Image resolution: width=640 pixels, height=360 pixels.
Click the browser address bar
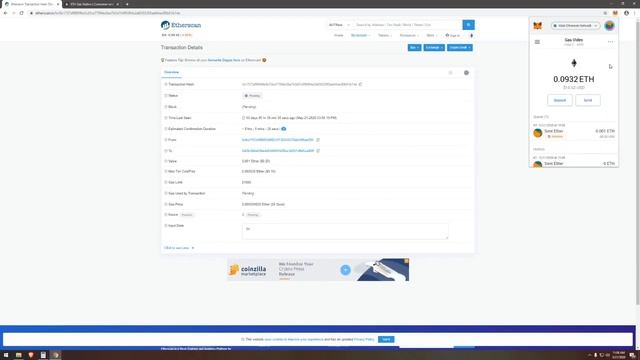[314, 13]
